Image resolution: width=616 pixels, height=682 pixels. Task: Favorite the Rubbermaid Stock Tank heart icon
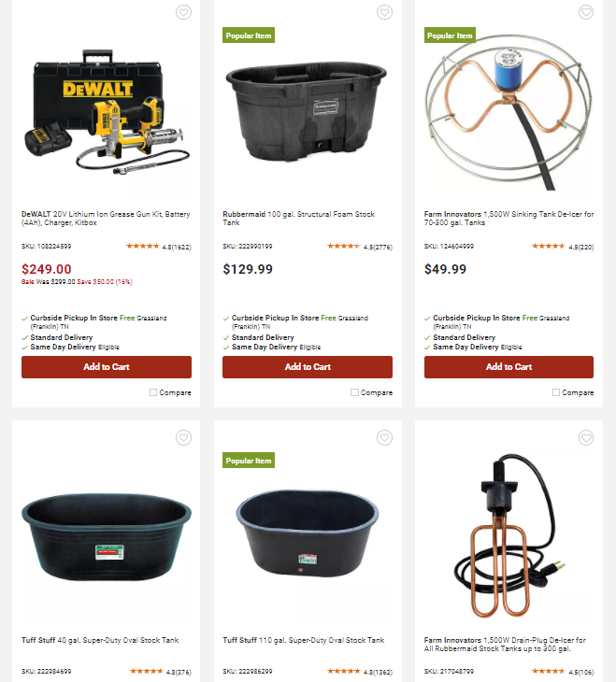coord(384,12)
